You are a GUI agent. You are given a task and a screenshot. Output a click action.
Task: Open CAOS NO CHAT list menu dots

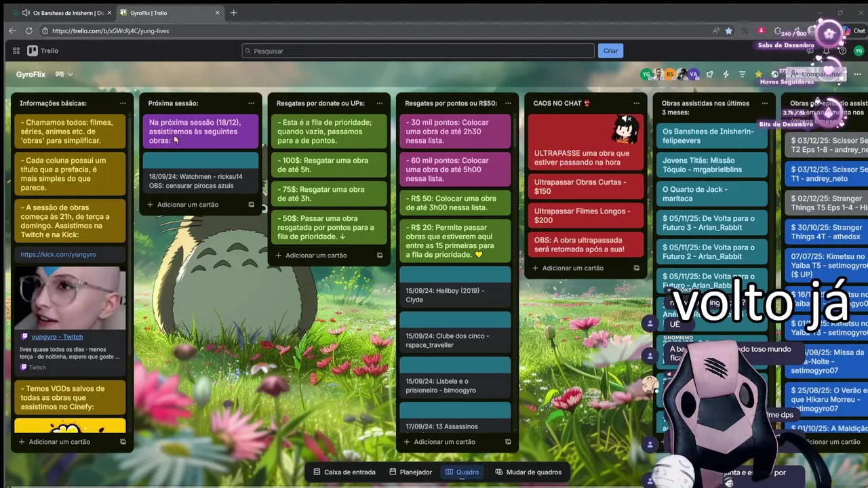pos(636,103)
